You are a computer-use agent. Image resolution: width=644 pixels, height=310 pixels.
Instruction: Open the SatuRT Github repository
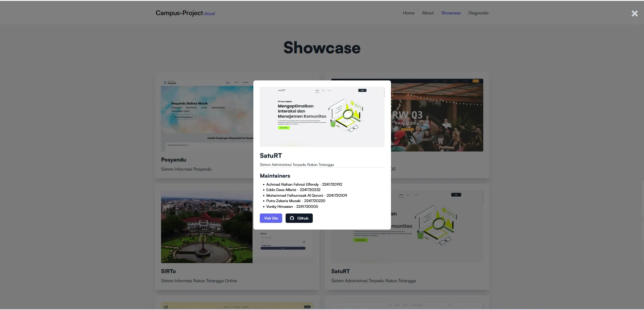click(x=299, y=218)
